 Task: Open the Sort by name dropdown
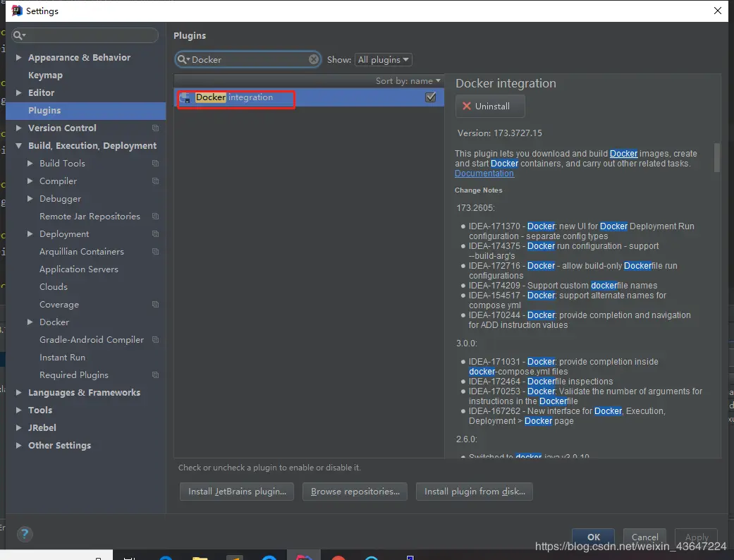point(408,81)
